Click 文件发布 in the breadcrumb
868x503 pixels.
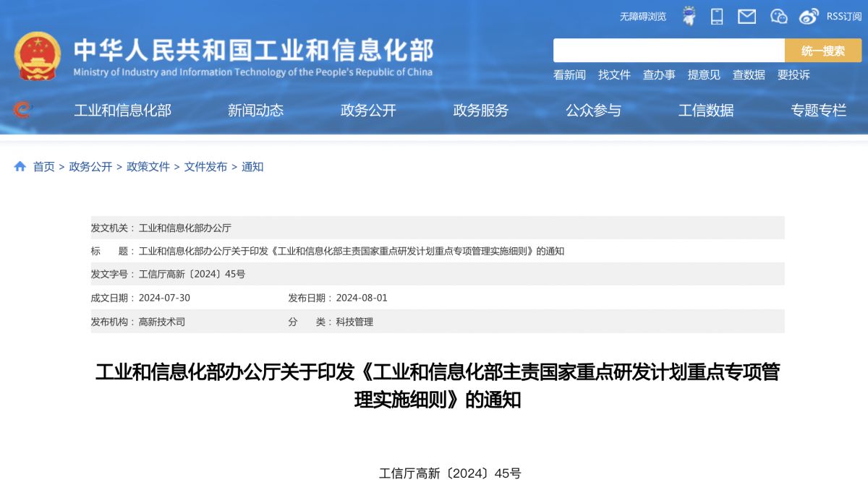click(x=205, y=166)
